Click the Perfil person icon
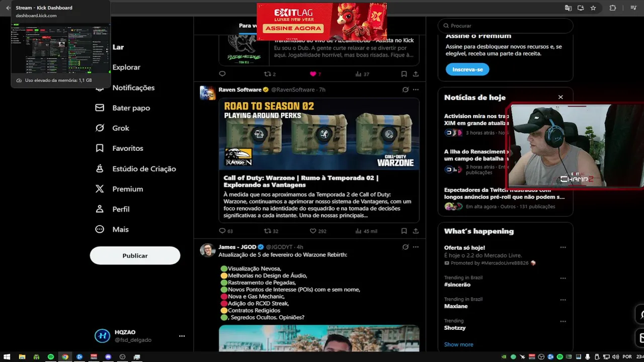644x362 pixels. click(x=100, y=209)
